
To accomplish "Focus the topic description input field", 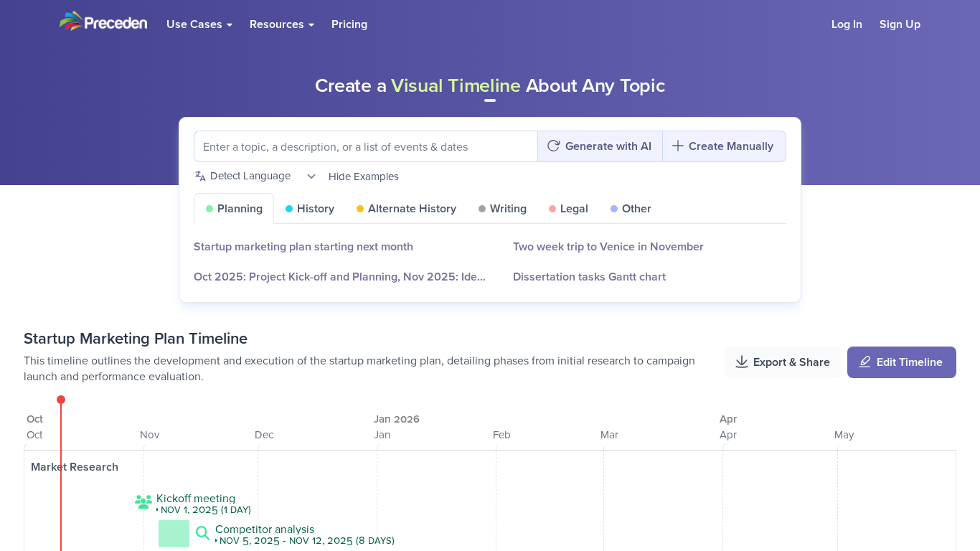I will [x=366, y=146].
